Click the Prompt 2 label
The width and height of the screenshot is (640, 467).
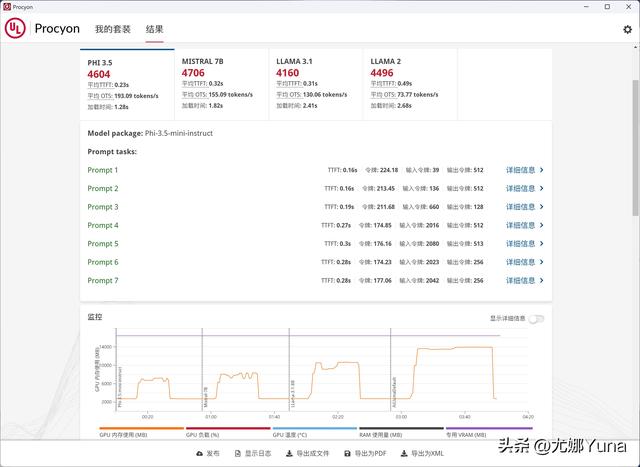coord(102,188)
